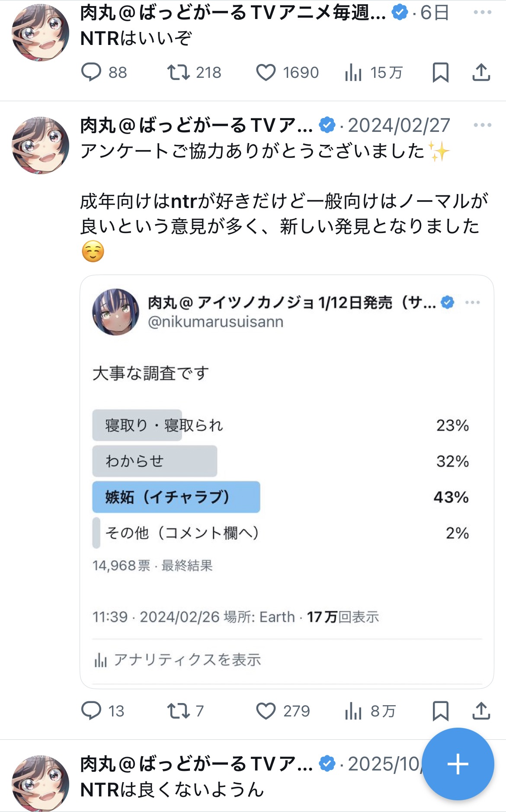
Task: Bookmark the "NTRはいいぞ" tweet
Action: 440,72
